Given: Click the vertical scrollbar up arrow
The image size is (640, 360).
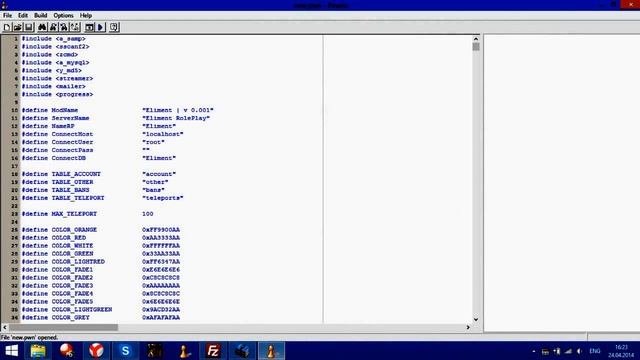Looking at the screenshot, I should (476, 39).
